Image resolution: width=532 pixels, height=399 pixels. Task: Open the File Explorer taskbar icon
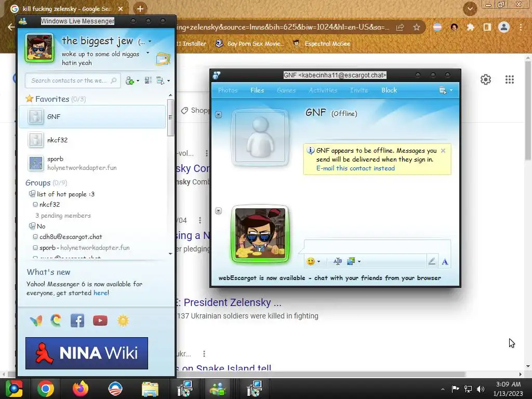pyautogui.click(x=150, y=389)
